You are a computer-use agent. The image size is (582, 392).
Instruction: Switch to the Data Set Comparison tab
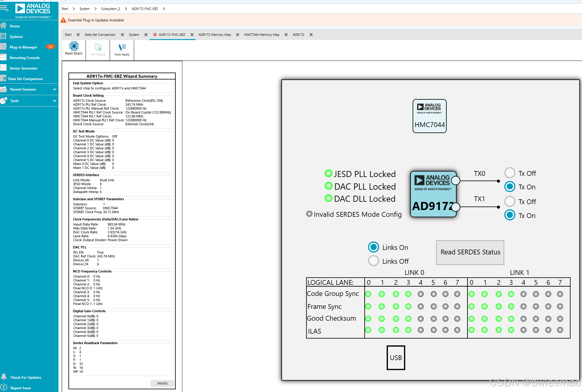tap(100, 35)
